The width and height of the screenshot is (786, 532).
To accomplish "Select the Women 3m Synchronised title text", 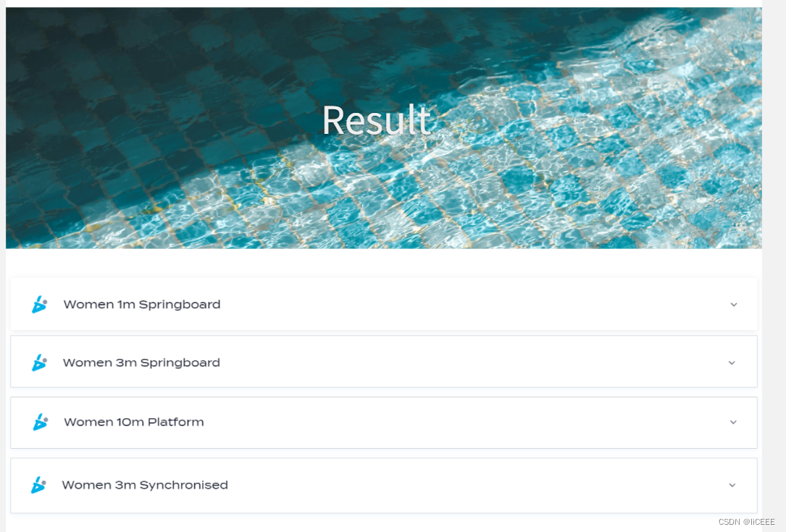I will (145, 486).
